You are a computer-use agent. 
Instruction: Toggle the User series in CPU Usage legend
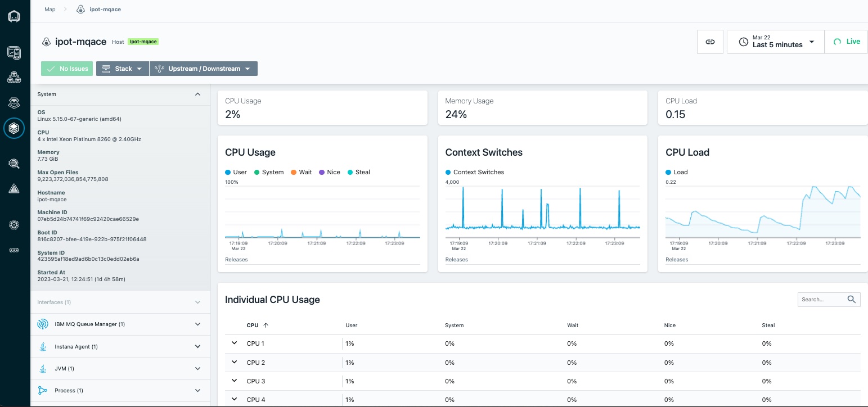click(x=236, y=172)
